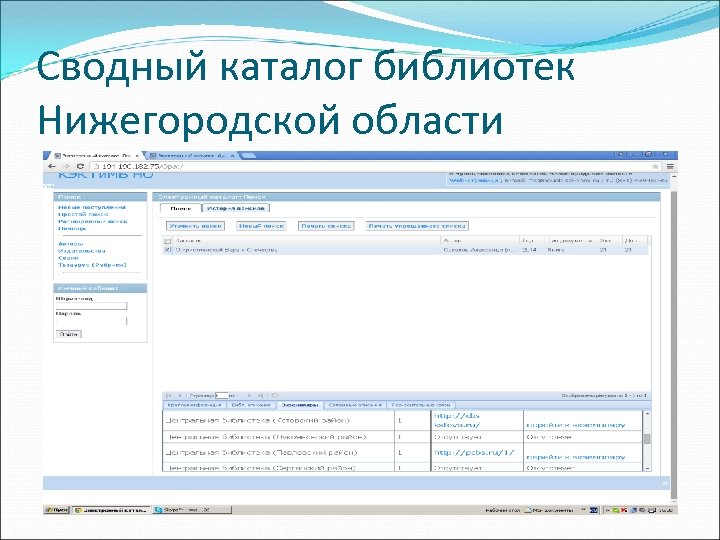Click the Windows Пуск start button
720x540 pixels.
(x=56, y=510)
